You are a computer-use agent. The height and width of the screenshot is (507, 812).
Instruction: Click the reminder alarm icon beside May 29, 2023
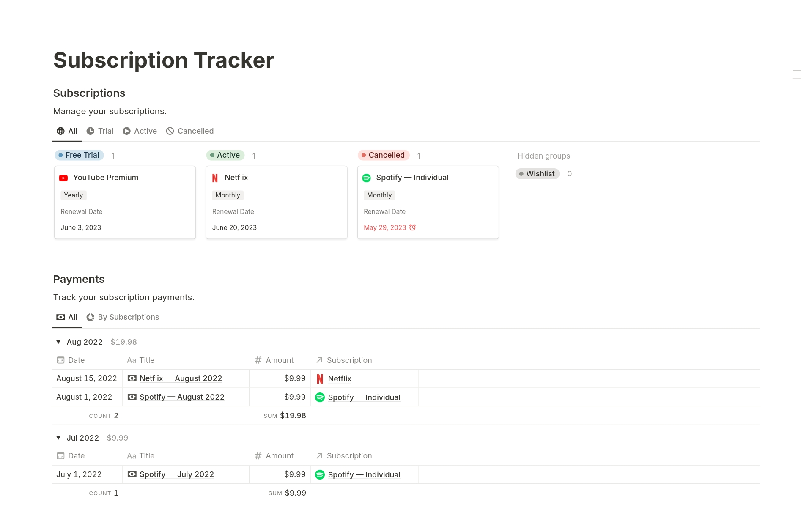click(413, 227)
